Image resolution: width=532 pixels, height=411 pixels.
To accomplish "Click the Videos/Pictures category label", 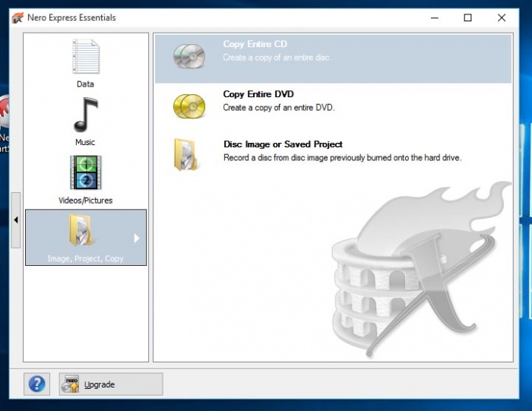I will pyautogui.click(x=85, y=201).
